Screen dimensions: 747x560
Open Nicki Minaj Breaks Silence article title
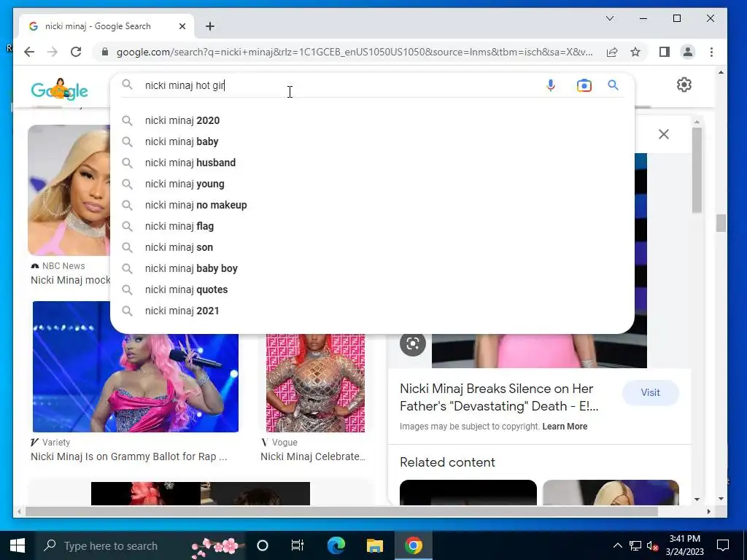[499, 397]
